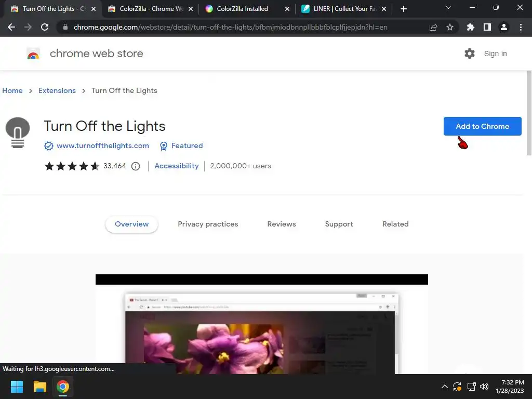Select the Reviews tab
This screenshot has height=399, width=532.
282,224
